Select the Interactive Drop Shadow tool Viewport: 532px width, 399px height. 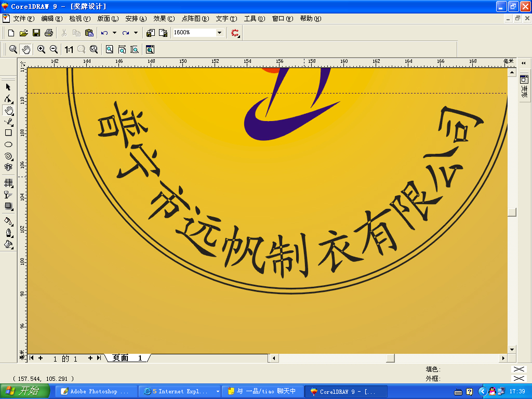(x=8, y=206)
